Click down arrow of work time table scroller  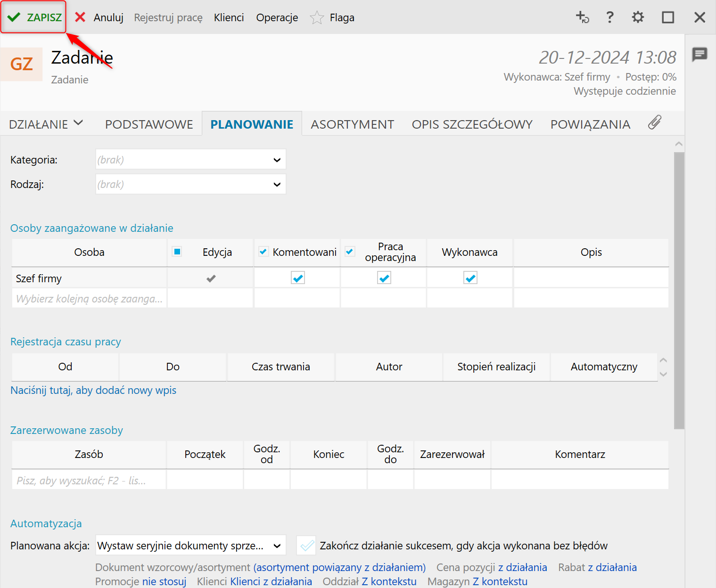pos(663,374)
